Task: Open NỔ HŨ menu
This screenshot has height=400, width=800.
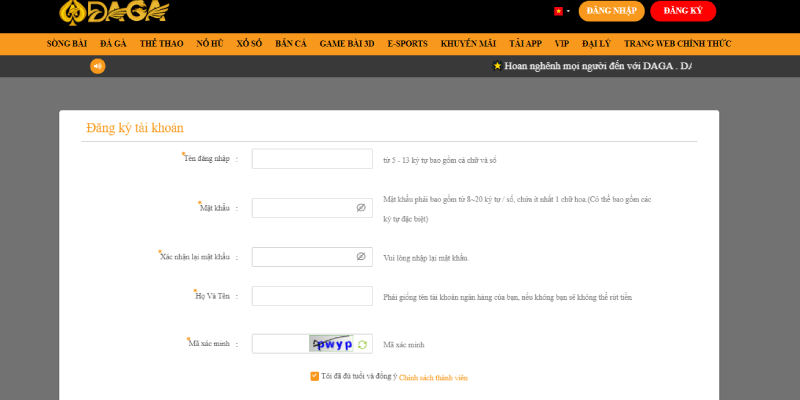Action: tap(210, 44)
